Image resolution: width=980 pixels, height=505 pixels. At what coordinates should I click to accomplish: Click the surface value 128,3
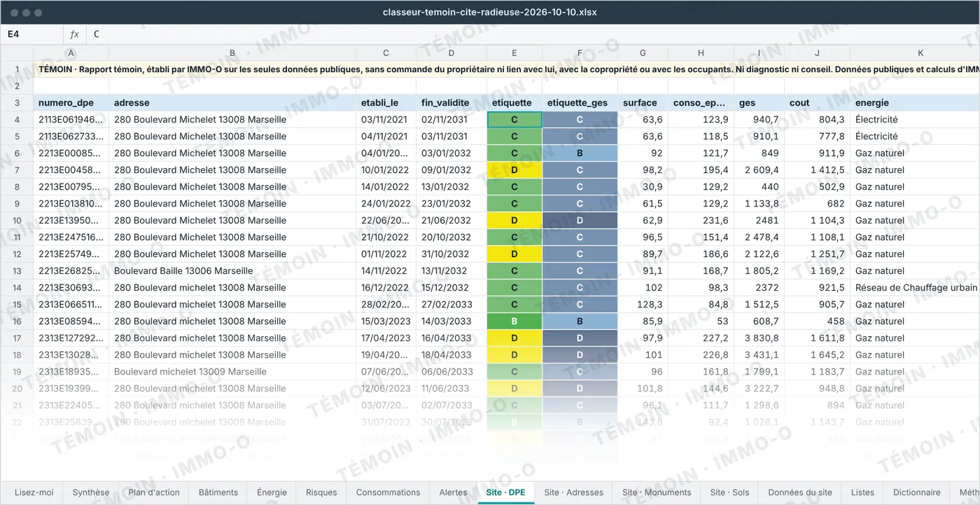[643, 305]
